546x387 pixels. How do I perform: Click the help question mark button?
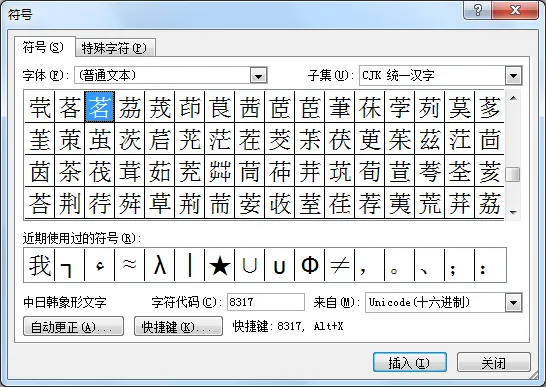tap(478, 10)
